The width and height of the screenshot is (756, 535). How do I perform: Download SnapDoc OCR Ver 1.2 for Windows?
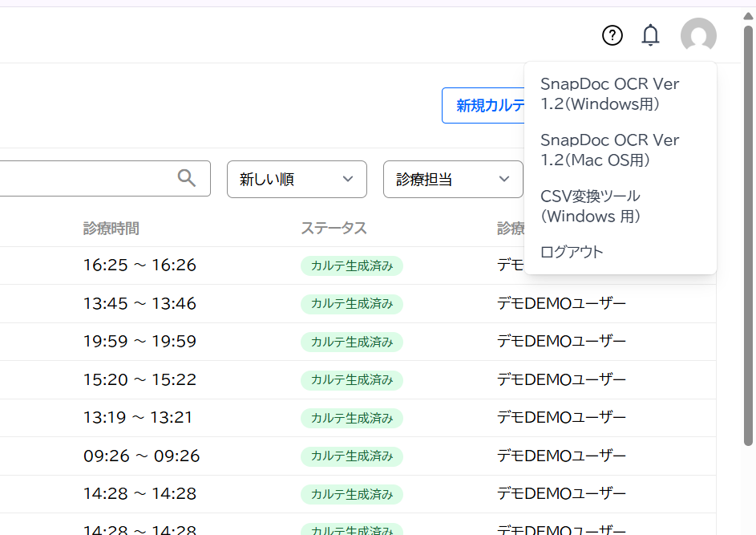[x=610, y=94]
